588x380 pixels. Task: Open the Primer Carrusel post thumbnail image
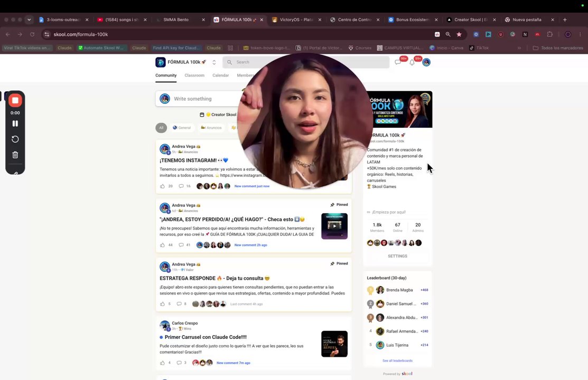click(x=334, y=344)
